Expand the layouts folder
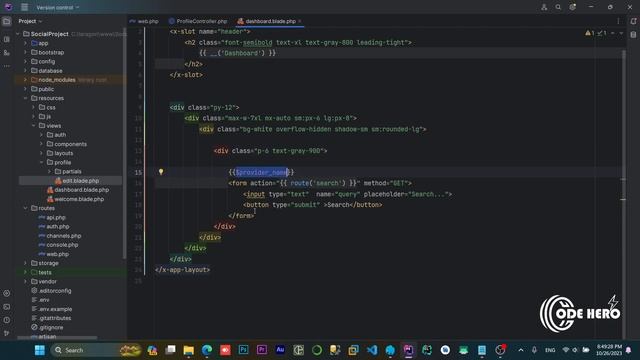 point(41,153)
